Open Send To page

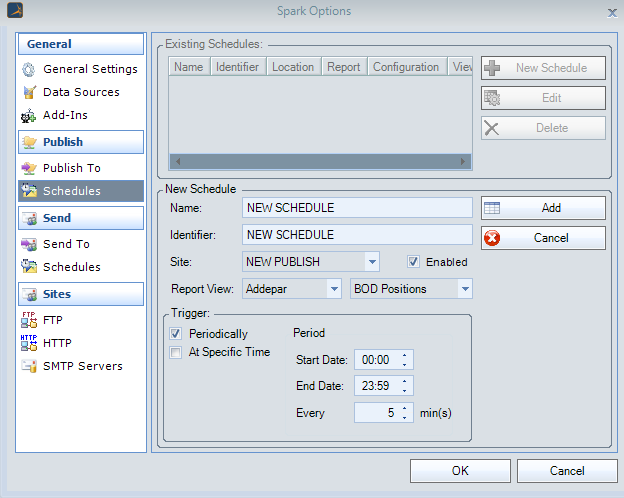[81, 244]
